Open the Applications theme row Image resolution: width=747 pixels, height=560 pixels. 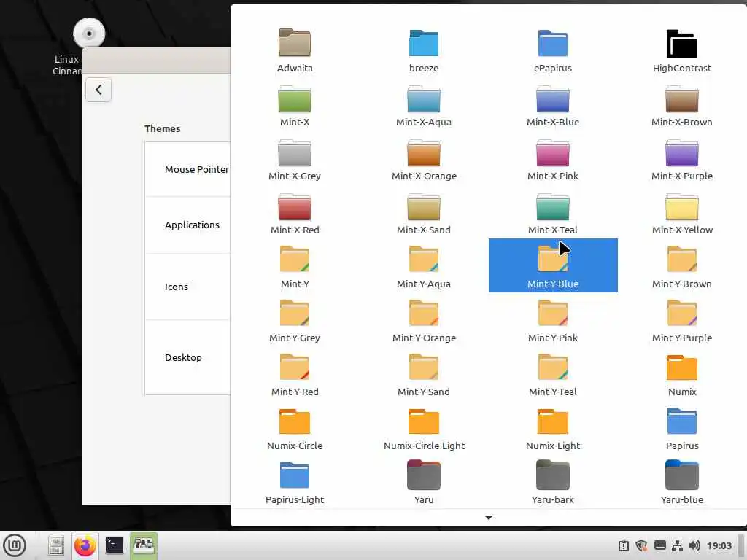(187, 225)
